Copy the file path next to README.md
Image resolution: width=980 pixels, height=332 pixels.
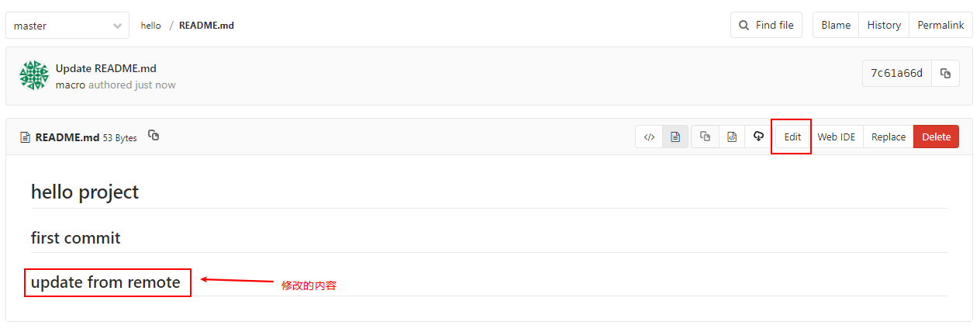coord(154,136)
